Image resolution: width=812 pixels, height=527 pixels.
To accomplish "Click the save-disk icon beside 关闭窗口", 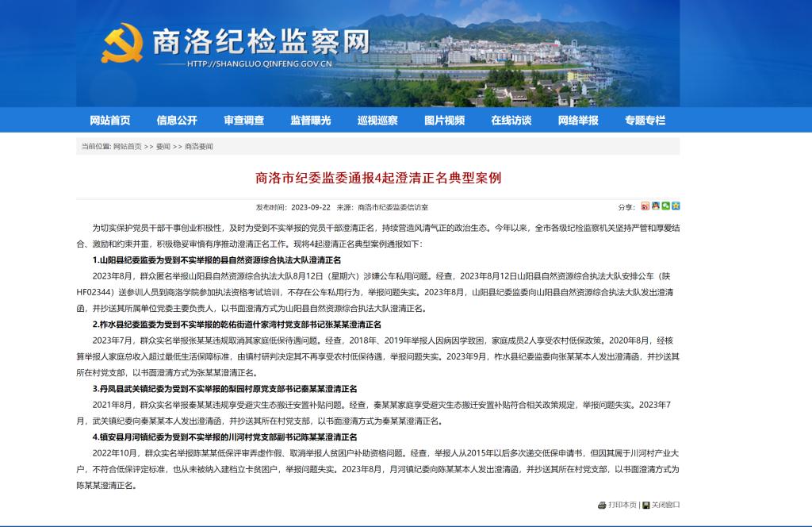I will coord(645,506).
